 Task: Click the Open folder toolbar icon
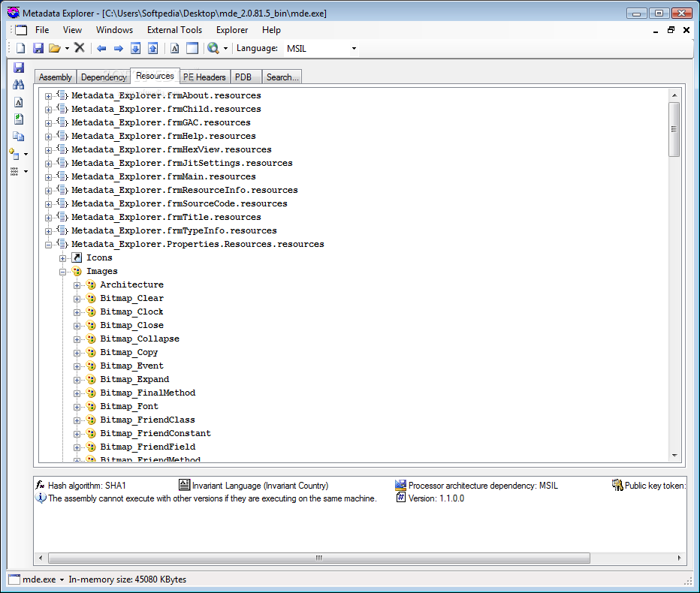tap(55, 48)
